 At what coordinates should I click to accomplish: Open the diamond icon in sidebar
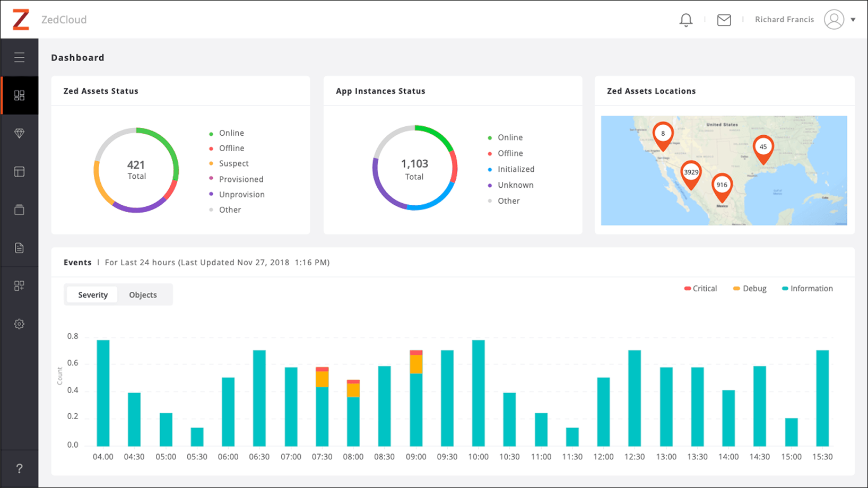19,133
